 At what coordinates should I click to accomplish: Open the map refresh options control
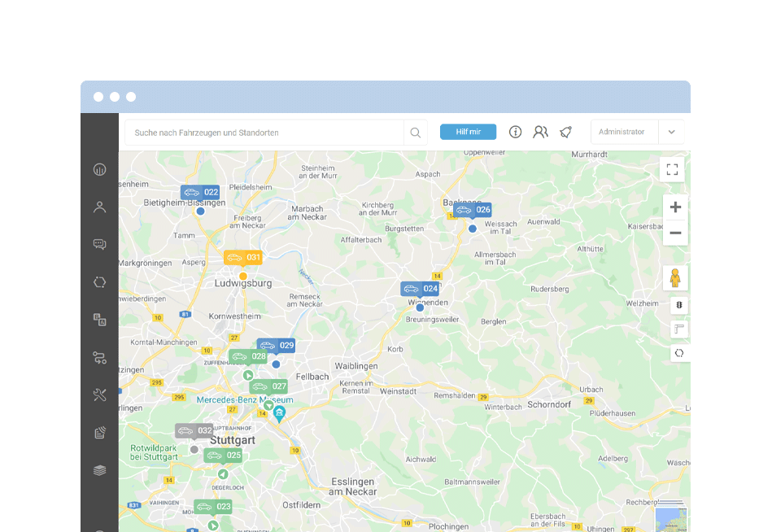pyautogui.click(x=678, y=352)
